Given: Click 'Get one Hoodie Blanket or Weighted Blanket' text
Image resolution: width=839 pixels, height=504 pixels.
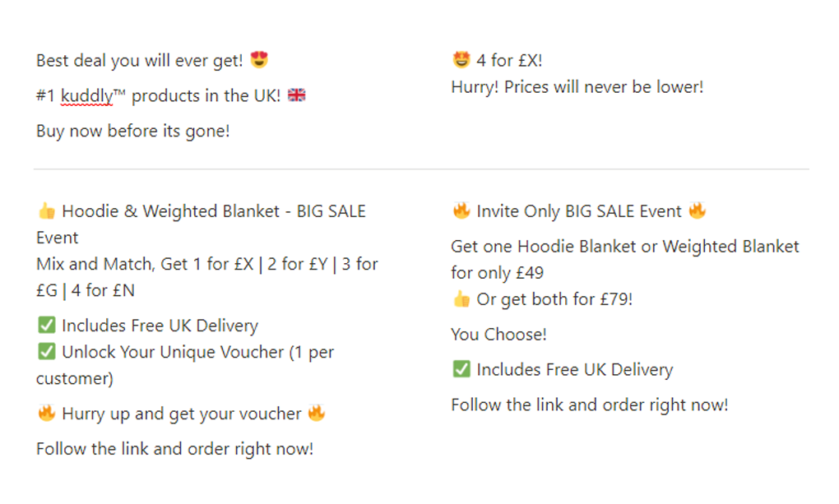Looking at the screenshot, I should [x=625, y=247].
